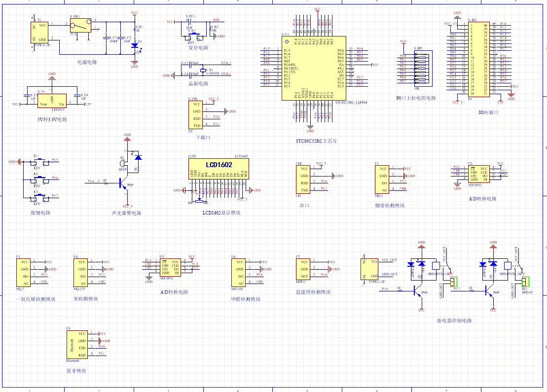547x392 pixels.
Task: Click the "IO拓展口" caption text
Action: point(488,113)
